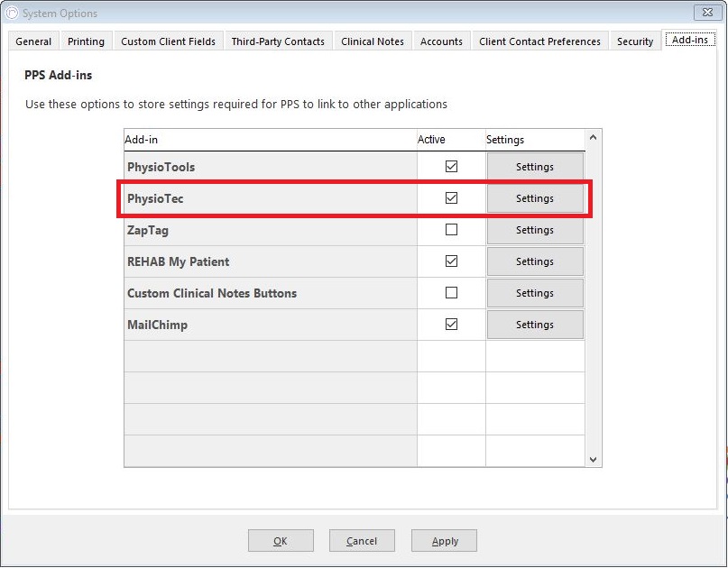
Task: Open Custom Client Fields tab
Action: coord(168,41)
